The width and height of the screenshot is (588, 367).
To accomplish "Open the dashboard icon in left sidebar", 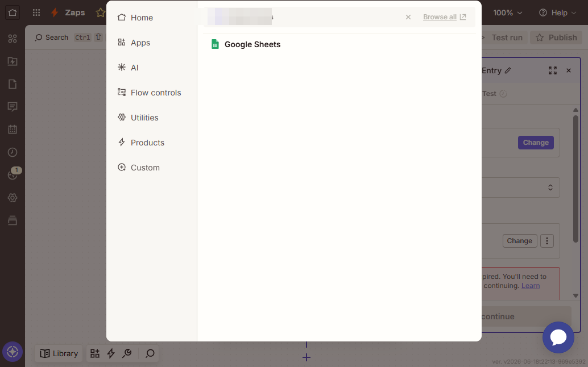I will tap(13, 39).
